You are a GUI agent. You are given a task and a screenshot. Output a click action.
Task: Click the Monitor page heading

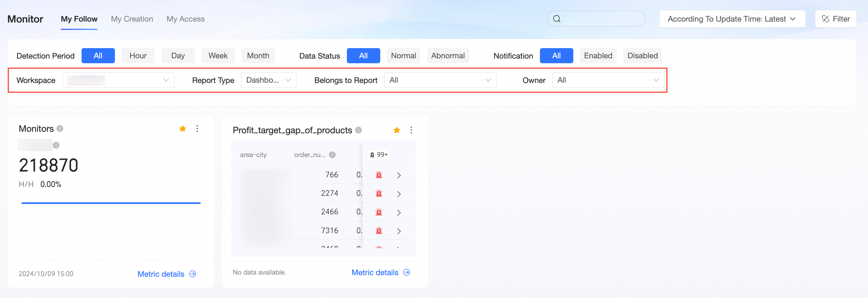pos(25,19)
